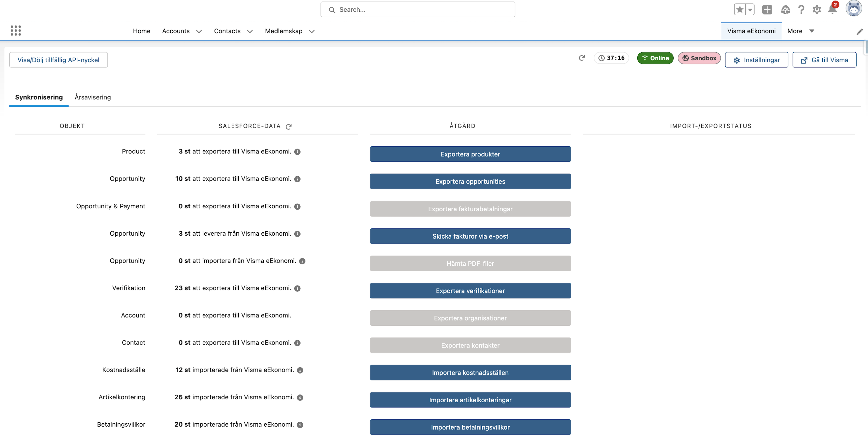Image resolution: width=868 pixels, height=438 pixels.
Task: Click the greyed Exportera organisationer button
Action: coord(470,318)
